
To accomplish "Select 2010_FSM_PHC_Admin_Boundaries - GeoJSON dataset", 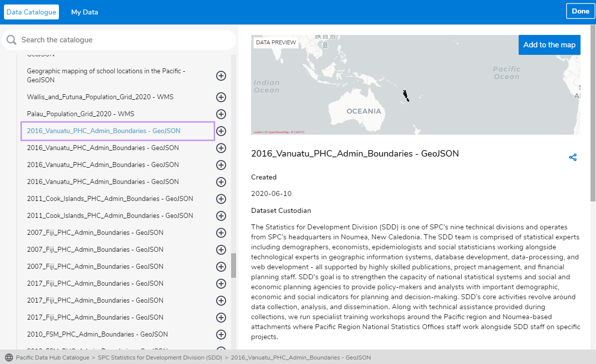I will 97,335.
